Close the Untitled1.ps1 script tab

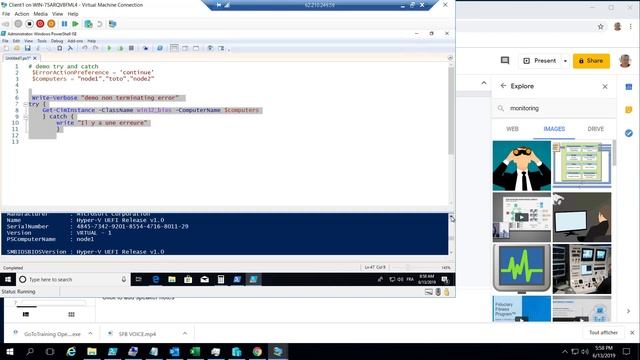pyautogui.click(x=35, y=58)
